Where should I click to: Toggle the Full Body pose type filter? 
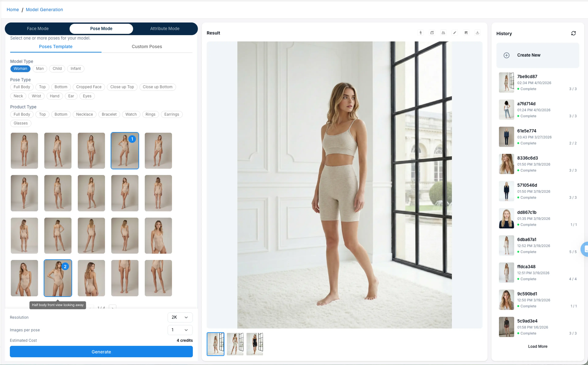[22, 87]
